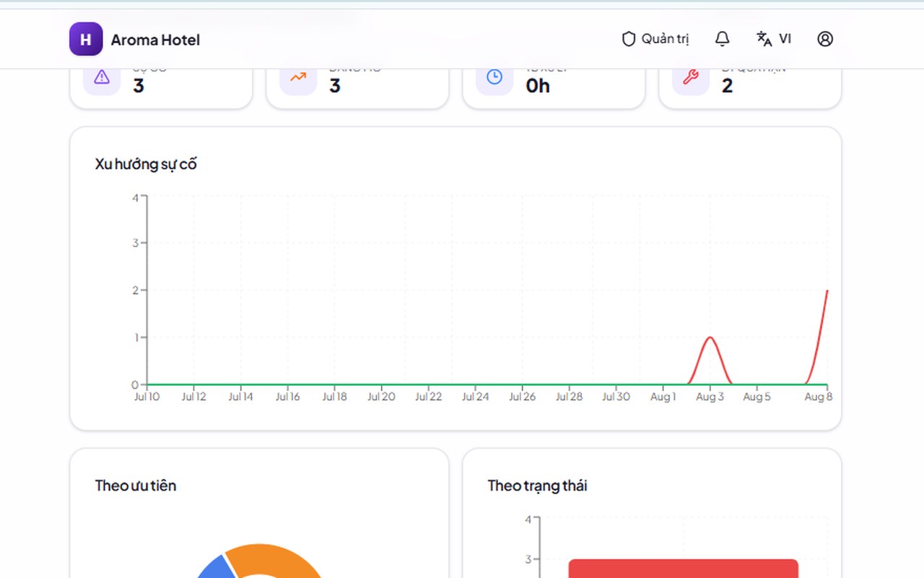Click the Jul 12 x-axis label
Viewport: 924px width, 578px height.
(x=194, y=397)
